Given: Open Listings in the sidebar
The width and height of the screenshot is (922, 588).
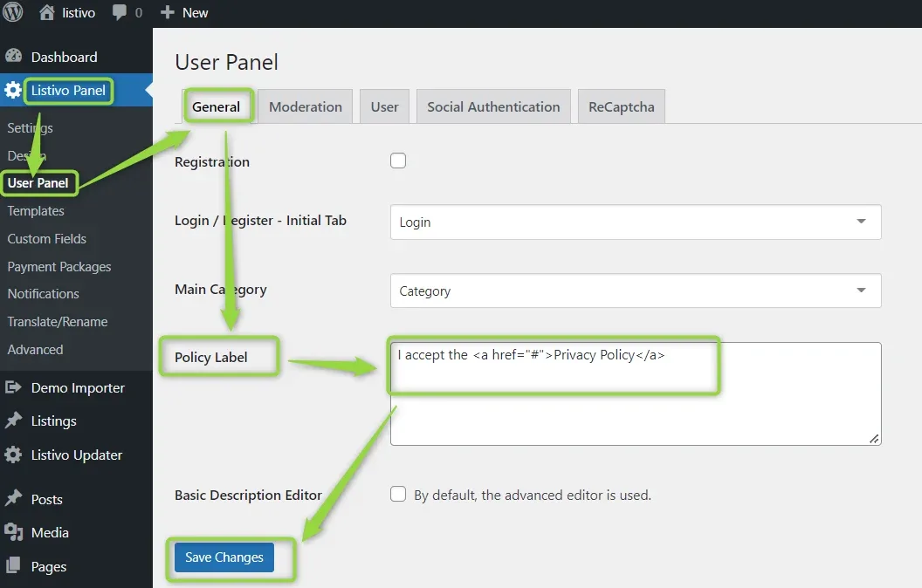Looking at the screenshot, I should coord(53,421).
